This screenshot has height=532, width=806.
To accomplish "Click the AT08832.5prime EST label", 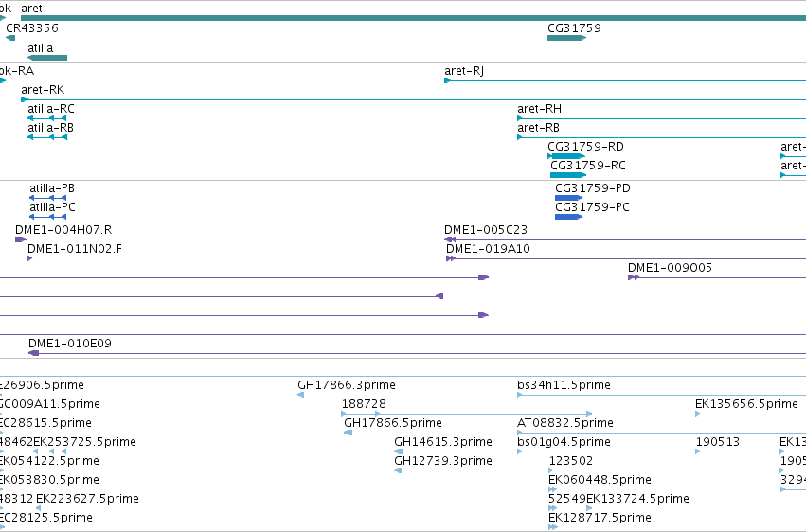I will [x=564, y=423].
